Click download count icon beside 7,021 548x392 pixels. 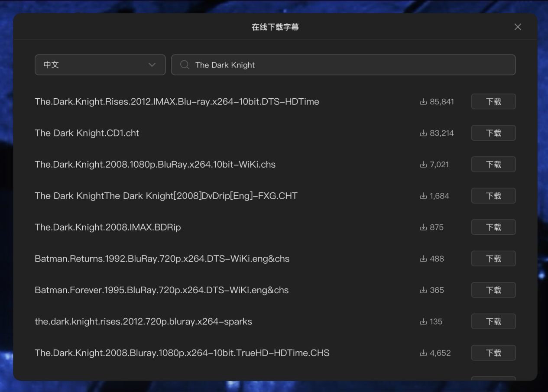(x=423, y=164)
